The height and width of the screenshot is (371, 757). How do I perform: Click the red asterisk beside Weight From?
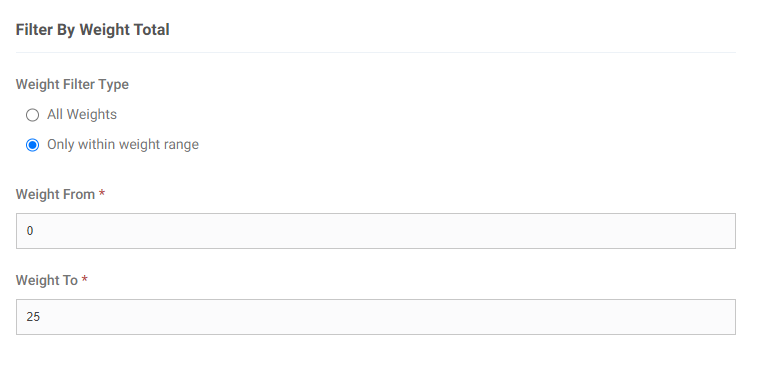(102, 193)
